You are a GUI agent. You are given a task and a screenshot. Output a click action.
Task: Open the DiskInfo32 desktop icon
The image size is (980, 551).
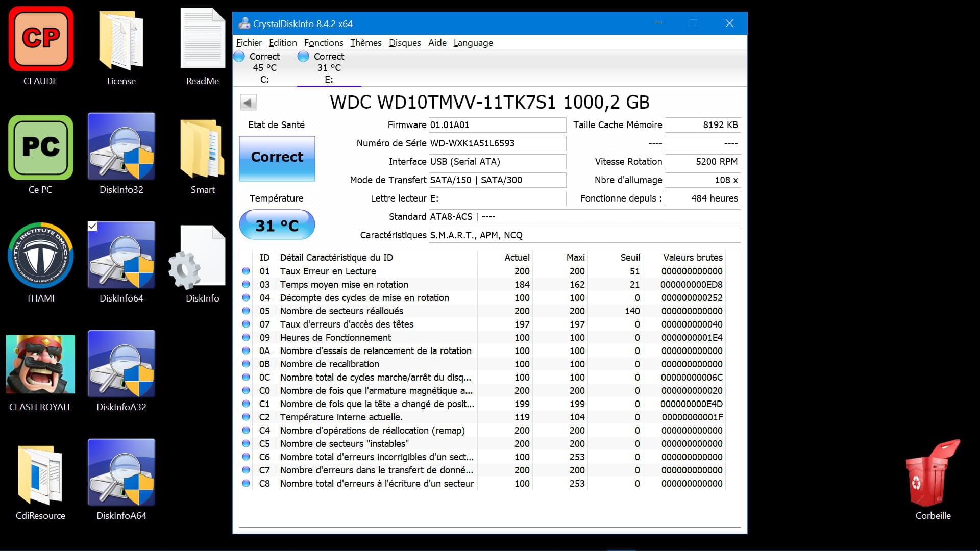click(121, 147)
